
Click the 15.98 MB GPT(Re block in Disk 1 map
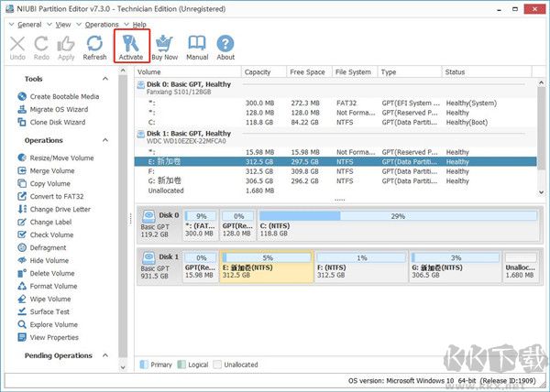click(201, 267)
